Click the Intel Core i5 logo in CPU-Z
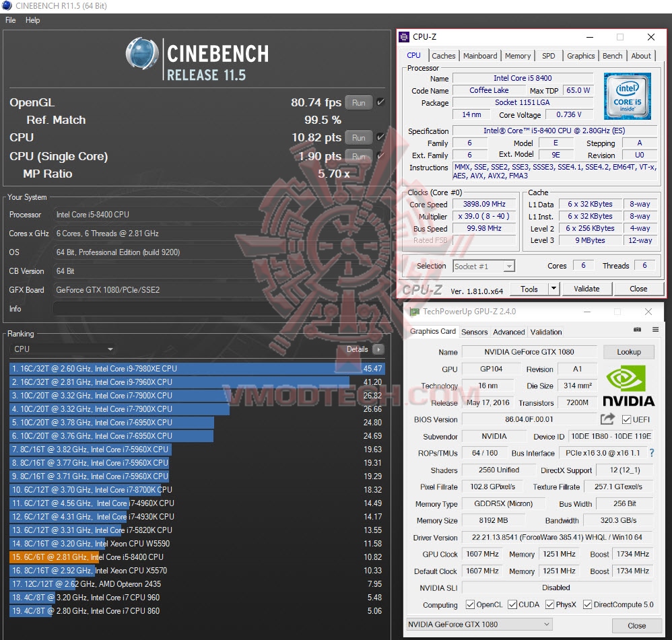 (x=627, y=96)
